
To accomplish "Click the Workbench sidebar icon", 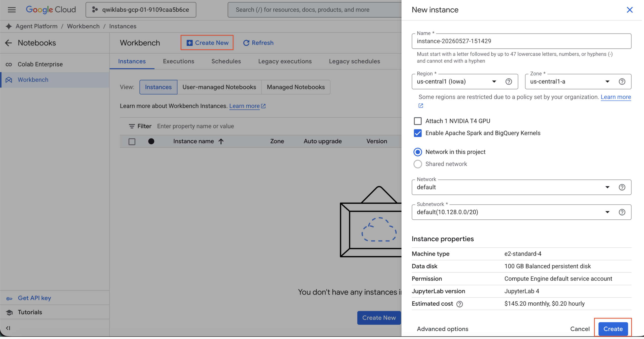I will pyautogui.click(x=9, y=80).
